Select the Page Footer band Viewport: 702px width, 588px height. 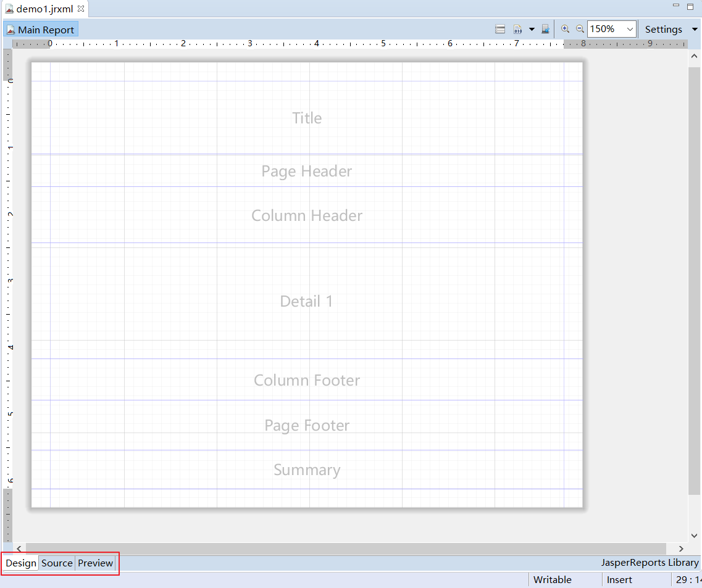click(307, 425)
